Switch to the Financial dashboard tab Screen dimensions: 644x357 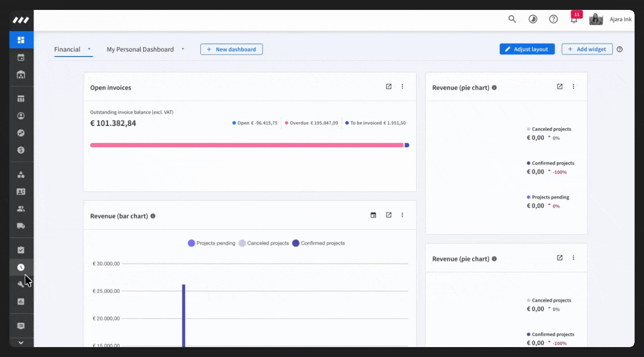tap(67, 49)
